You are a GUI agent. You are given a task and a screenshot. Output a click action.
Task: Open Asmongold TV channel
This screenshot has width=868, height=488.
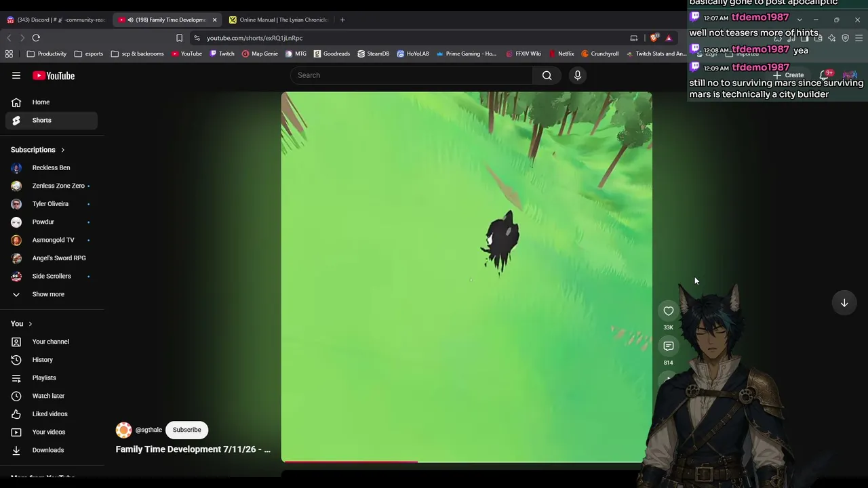tap(52, 240)
